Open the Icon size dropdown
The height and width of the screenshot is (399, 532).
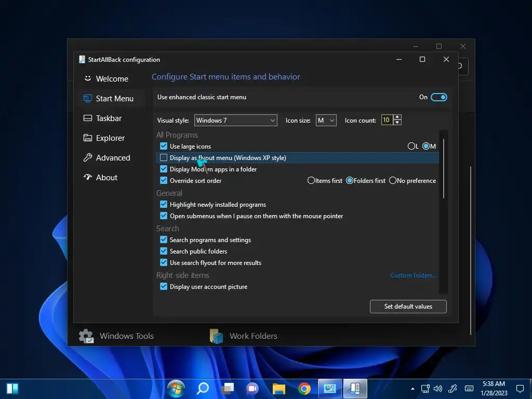(x=326, y=121)
